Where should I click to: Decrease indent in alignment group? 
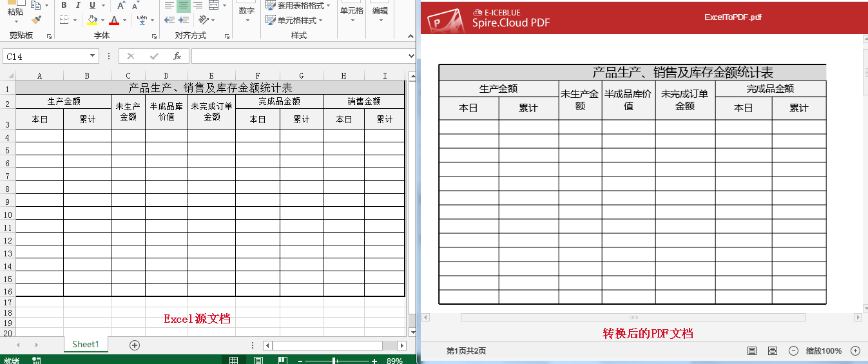(x=169, y=21)
